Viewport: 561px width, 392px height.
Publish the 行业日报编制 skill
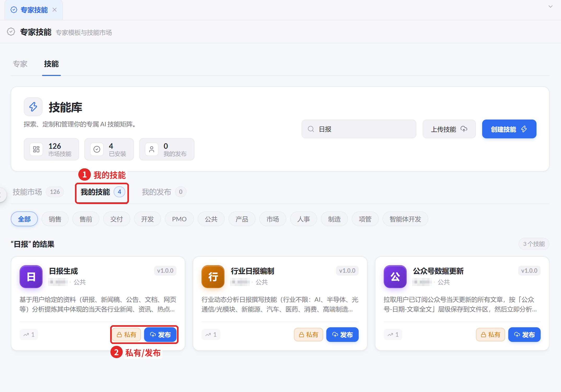pyautogui.click(x=342, y=335)
